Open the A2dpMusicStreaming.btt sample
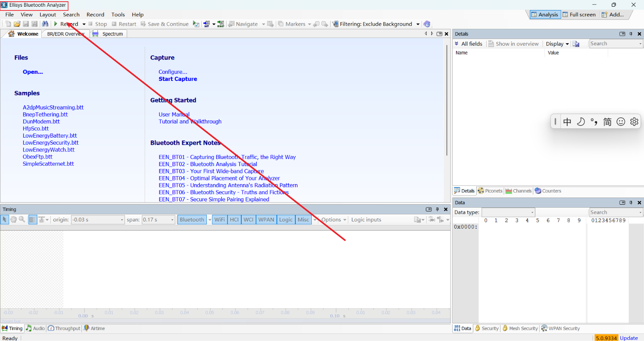 pos(53,107)
